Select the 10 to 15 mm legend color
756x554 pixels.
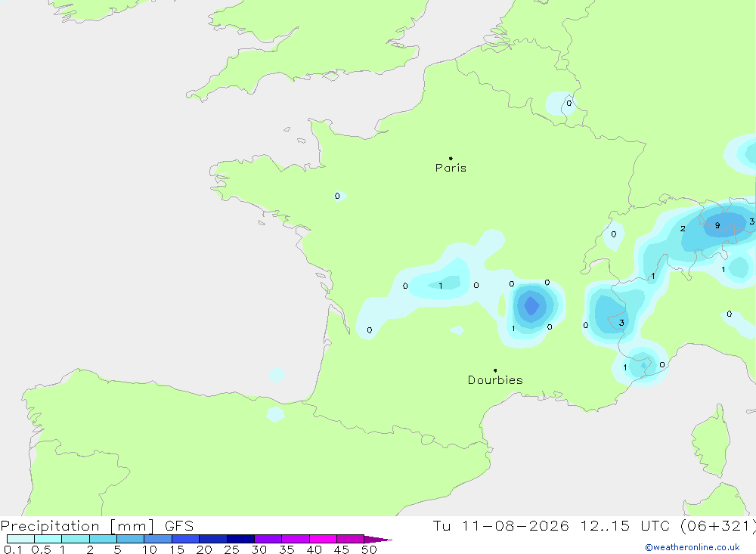click(x=158, y=539)
